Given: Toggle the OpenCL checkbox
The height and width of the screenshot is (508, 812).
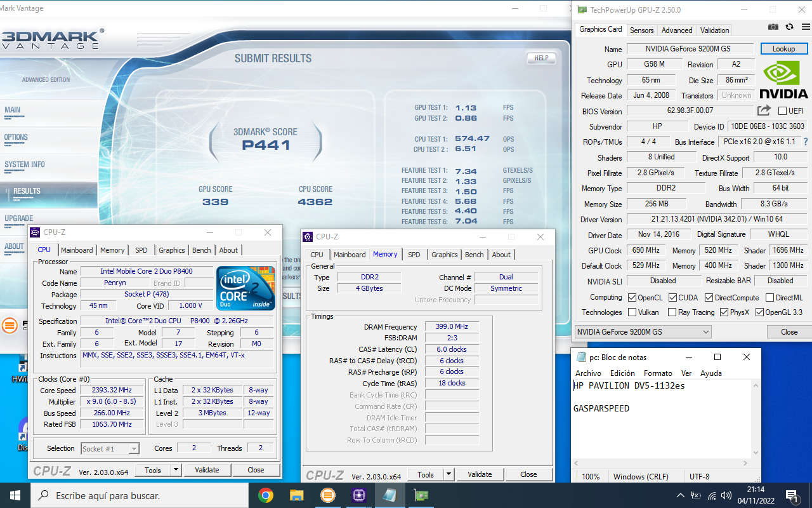Looking at the screenshot, I should (x=632, y=297).
